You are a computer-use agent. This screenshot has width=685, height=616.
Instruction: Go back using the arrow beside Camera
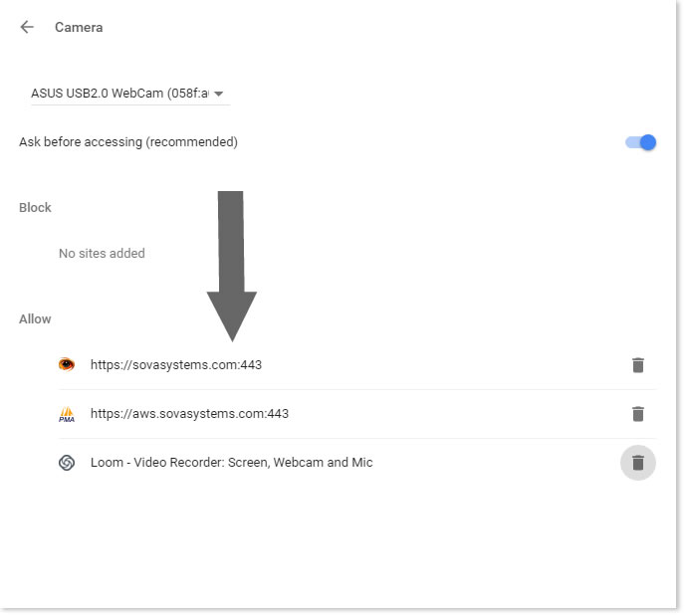[27, 27]
